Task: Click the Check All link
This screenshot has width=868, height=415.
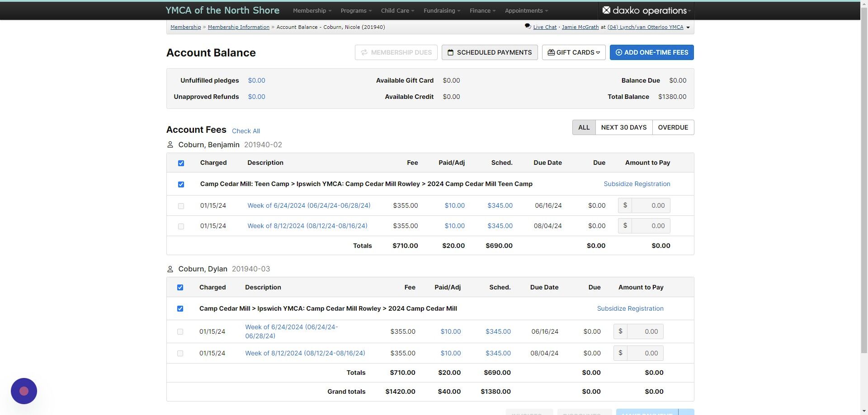Action: point(246,131)
